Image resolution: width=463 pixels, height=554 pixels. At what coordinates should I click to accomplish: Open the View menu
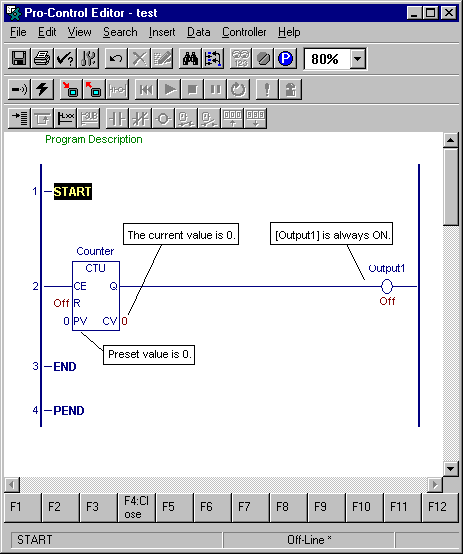pyautogui.click(x=80, y=32)
